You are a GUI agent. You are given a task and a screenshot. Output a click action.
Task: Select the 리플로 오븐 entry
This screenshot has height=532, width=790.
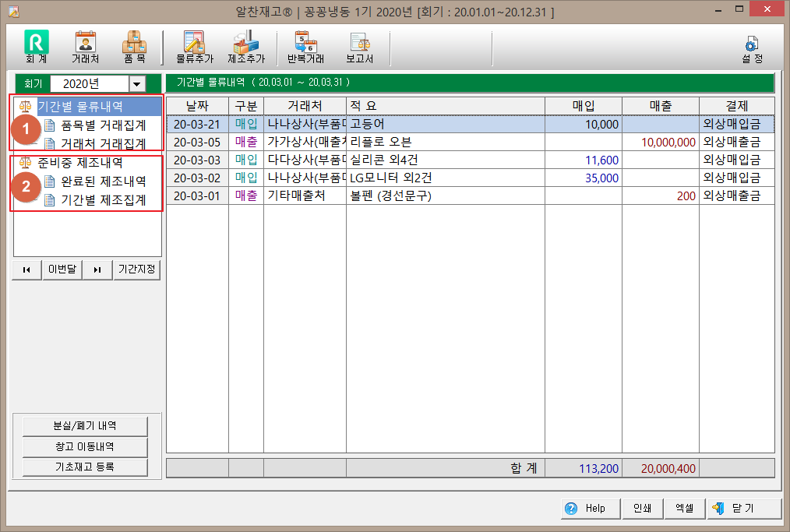point(381,142)
